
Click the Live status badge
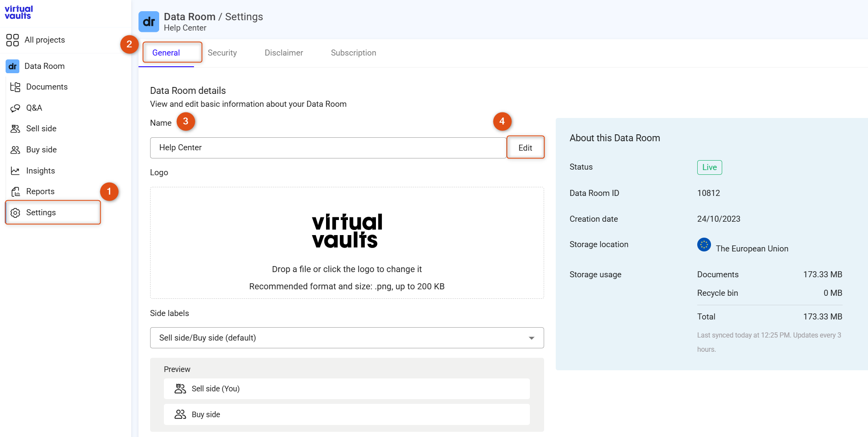click(709, 167)
